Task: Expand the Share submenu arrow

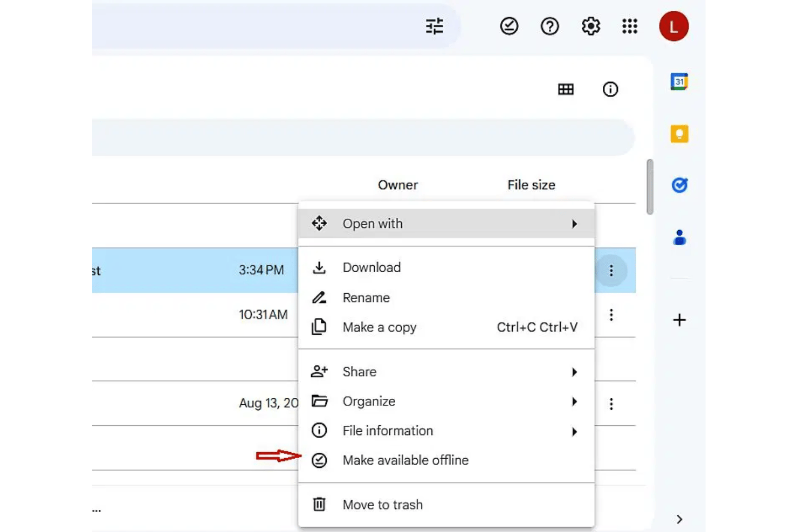Action: tap(574, 372)
